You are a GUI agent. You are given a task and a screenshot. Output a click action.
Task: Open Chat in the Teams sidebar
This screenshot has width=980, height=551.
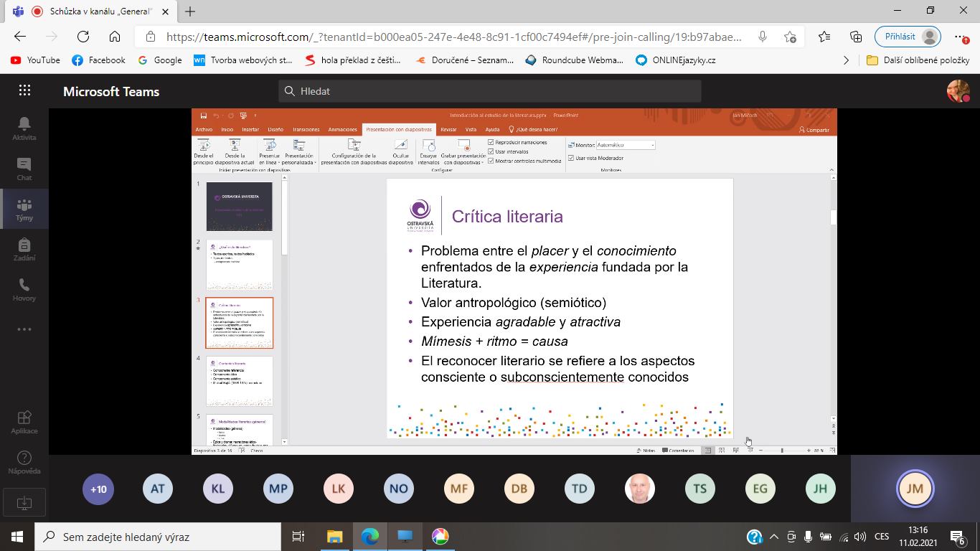tap(24, 169)
